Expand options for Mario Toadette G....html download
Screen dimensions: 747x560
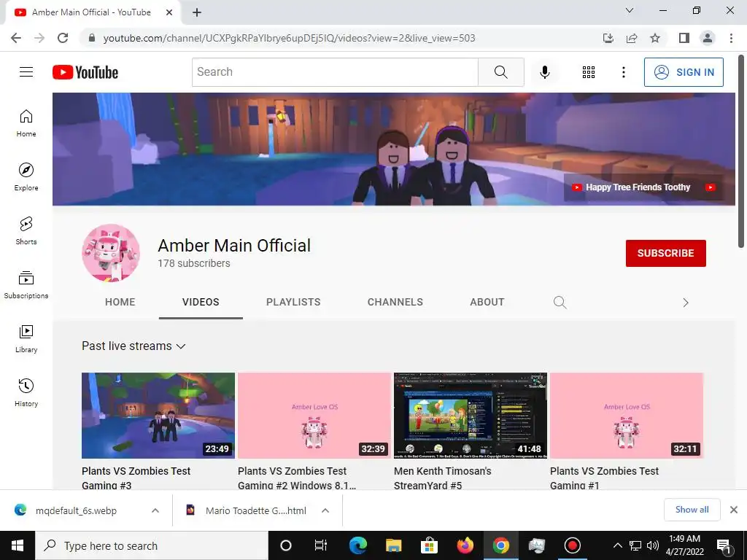click(325, 510)
